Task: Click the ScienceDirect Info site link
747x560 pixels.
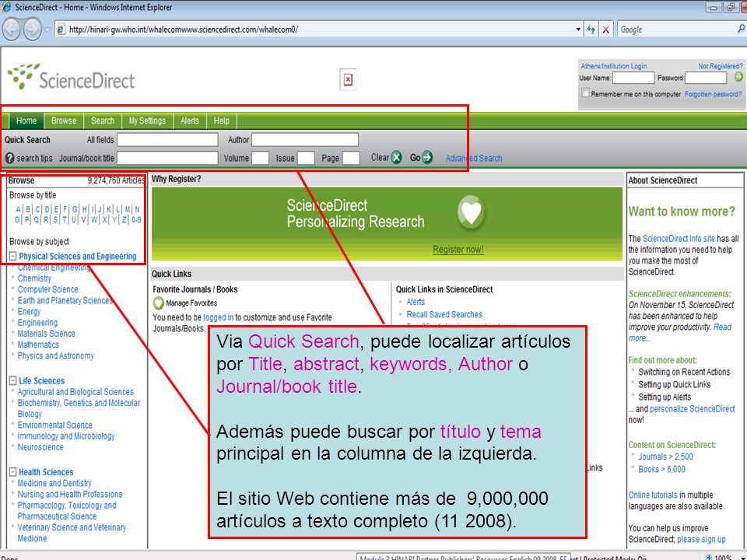Action: 679,239
